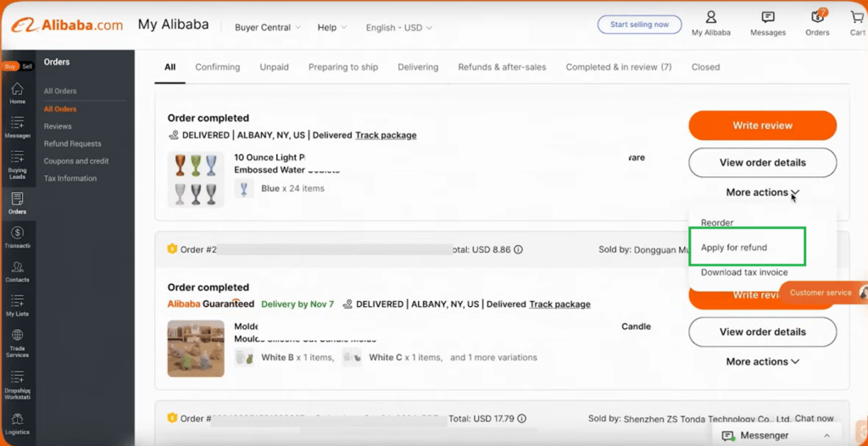Screen dimensions: 868x446
Task: Open Logistics in the sidebar
Action: (17, 424)
